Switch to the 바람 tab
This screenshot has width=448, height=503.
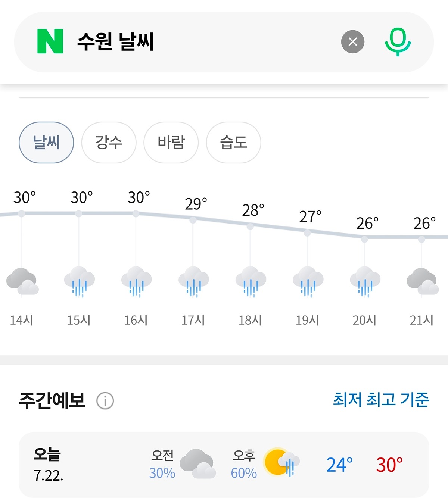pyautogui.click(x=171, y=143)
